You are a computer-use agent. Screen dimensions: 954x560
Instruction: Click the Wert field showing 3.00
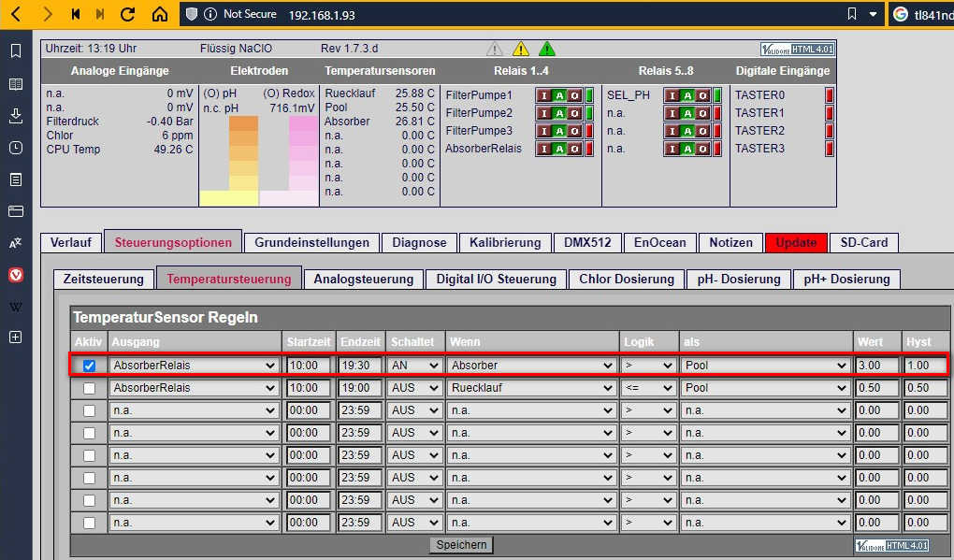coord(876,366)
